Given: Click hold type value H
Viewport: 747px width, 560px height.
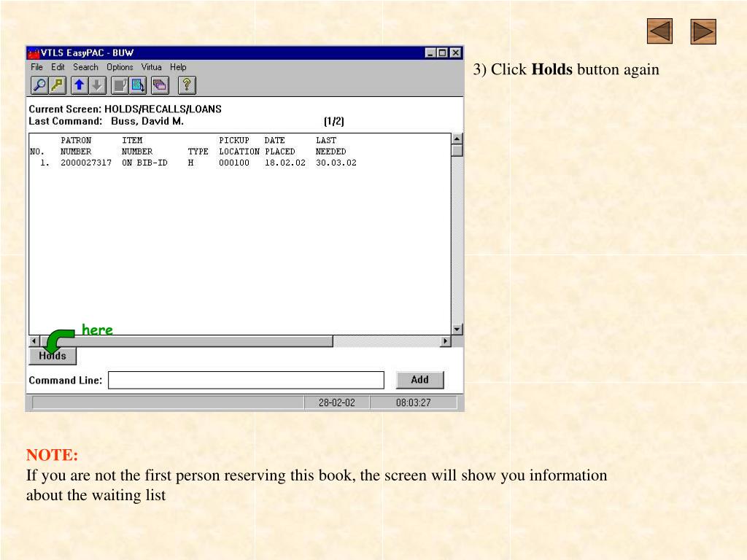Looking at the screenshot, I should tap(190, 163).
